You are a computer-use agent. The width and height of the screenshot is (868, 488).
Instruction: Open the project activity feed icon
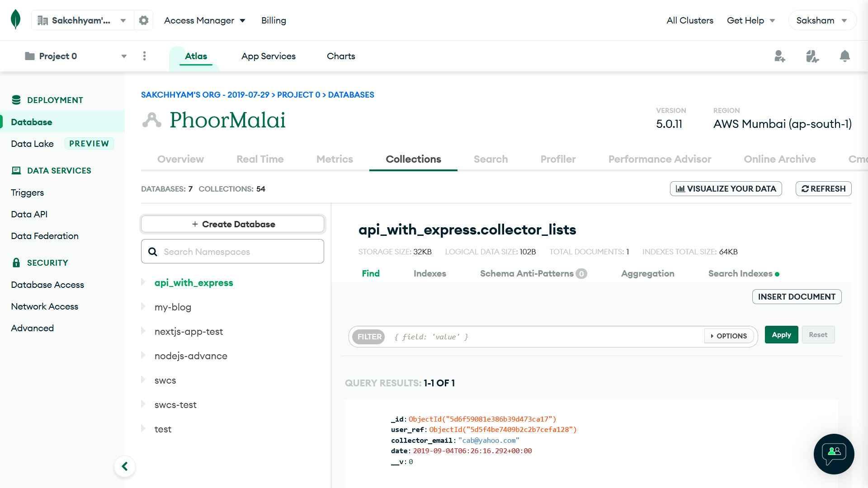pos(812,56)
